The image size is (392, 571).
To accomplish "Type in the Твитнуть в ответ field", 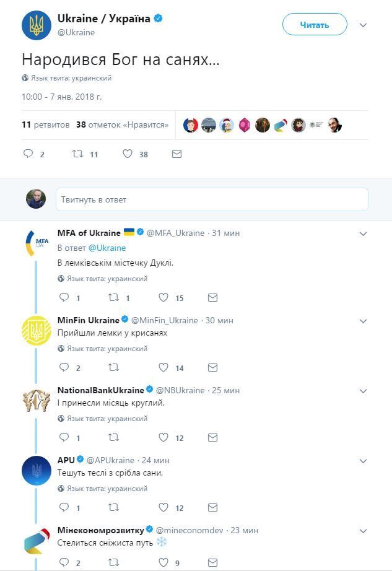I will tap(212, 199).
